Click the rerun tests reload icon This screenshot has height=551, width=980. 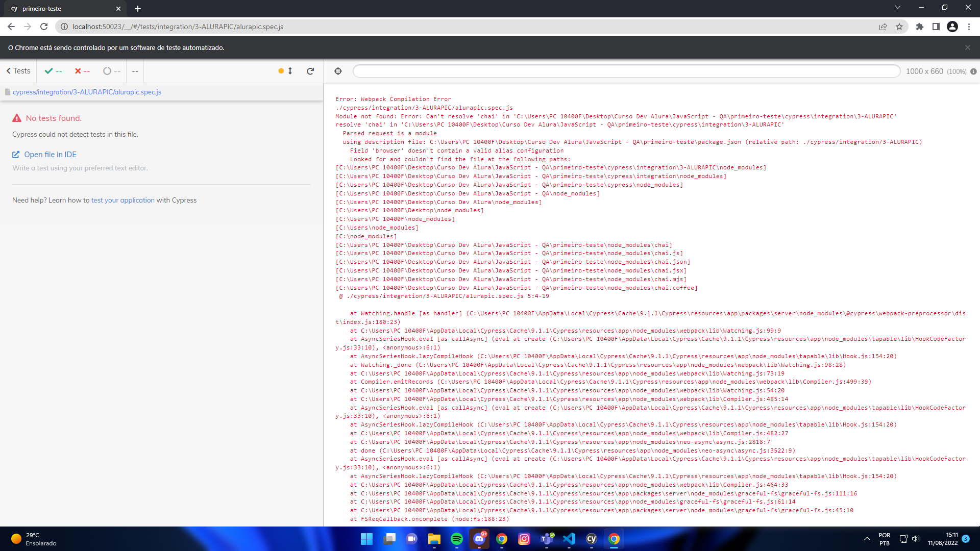(310, 71)
